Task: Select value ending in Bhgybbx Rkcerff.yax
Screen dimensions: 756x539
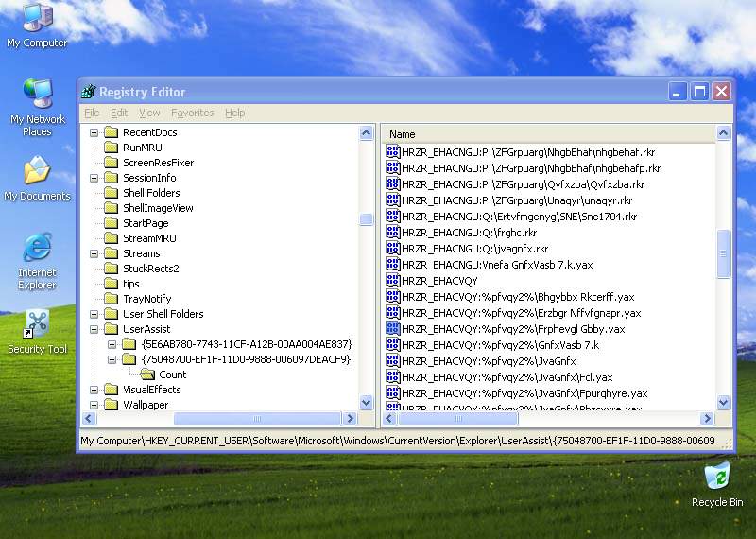Action: pos(518,297)
